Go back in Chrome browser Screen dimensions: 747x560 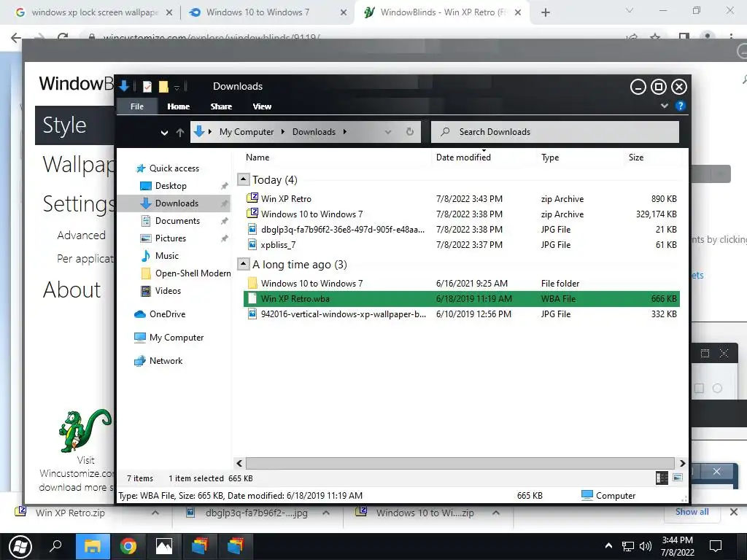(x=16, y=37)
